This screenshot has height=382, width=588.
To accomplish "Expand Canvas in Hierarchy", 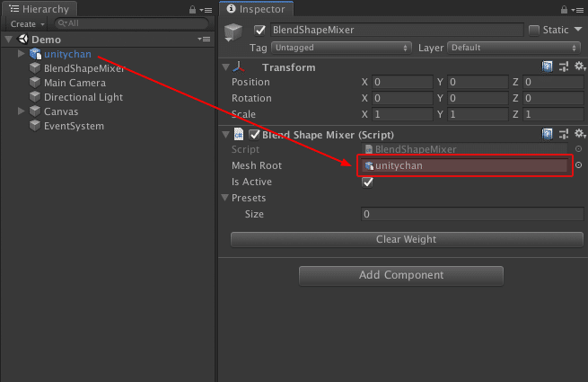I will pyautogui.click(x=21, y=111).
